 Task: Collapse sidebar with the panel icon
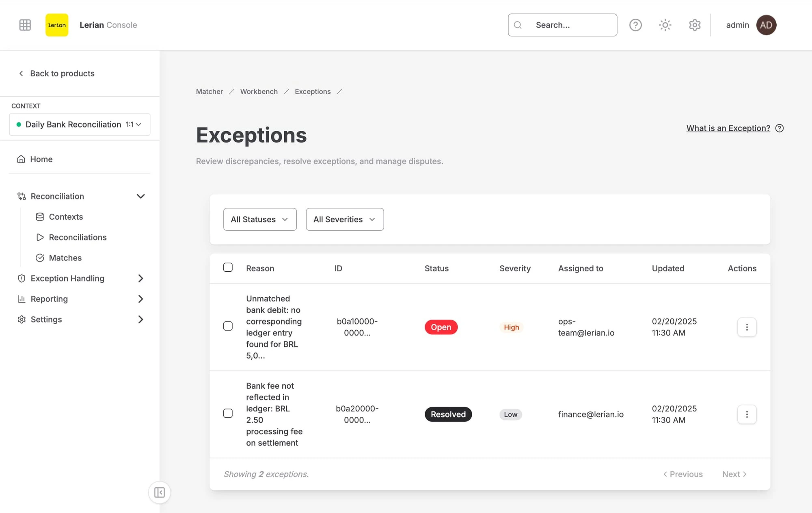pos(159,492)
